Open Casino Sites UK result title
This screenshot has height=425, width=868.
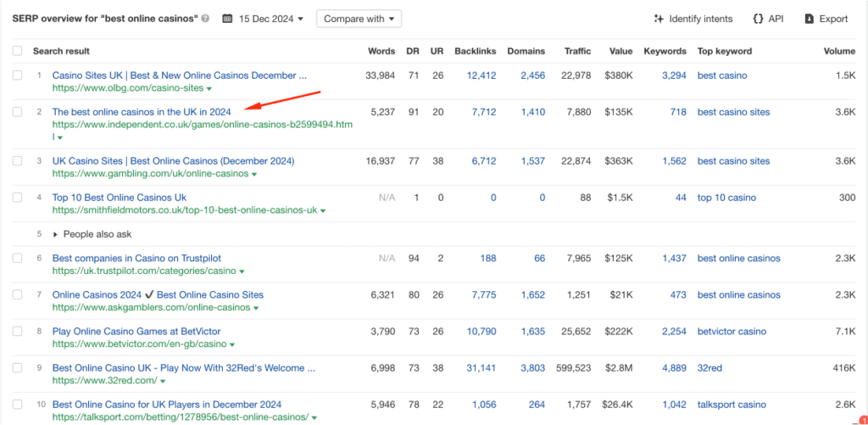coord(180,75)
